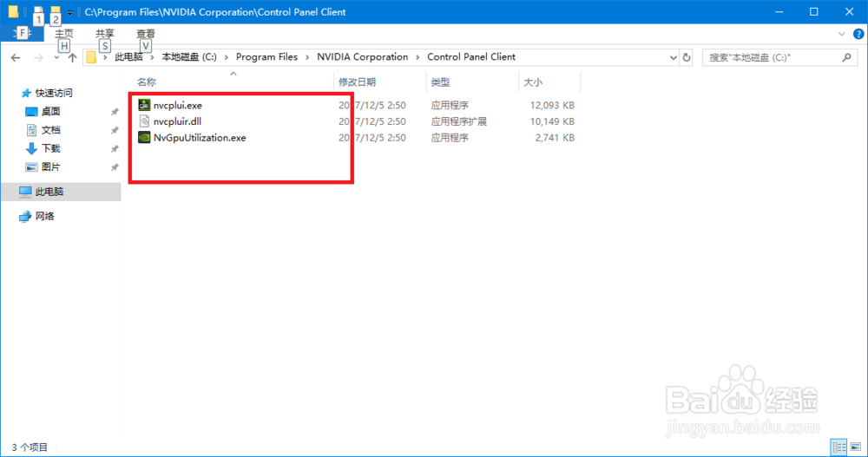
Task: Open 下载 in quick access
Action: click(x=51, y=148)
